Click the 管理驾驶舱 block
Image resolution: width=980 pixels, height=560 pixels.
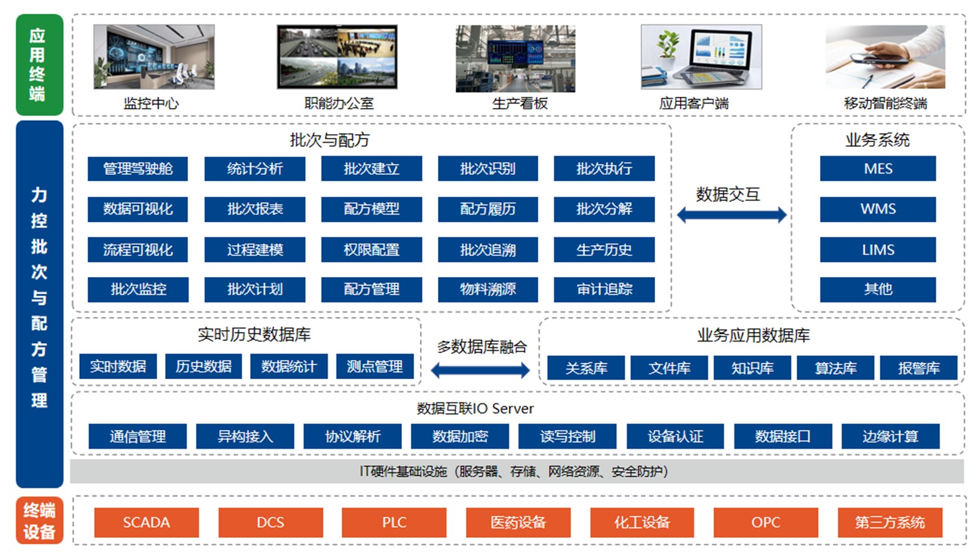point(138,169)
